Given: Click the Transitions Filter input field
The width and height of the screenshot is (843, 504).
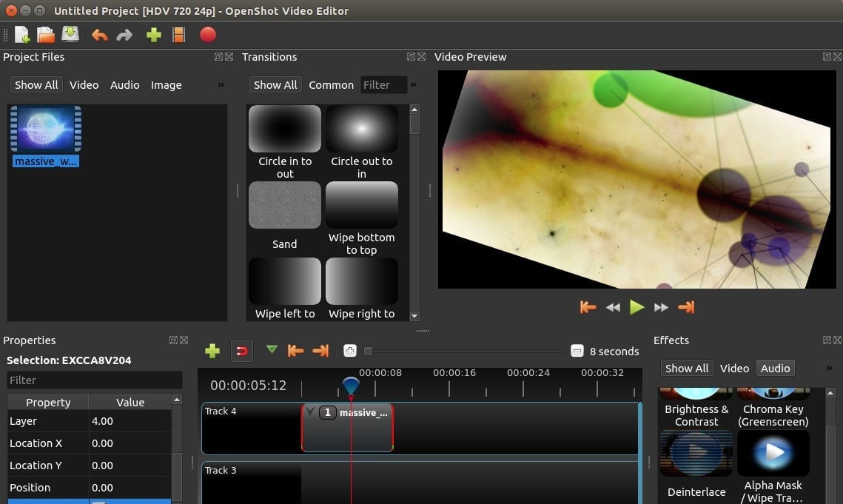Looking at the screenshot, I should coord(384,85).
